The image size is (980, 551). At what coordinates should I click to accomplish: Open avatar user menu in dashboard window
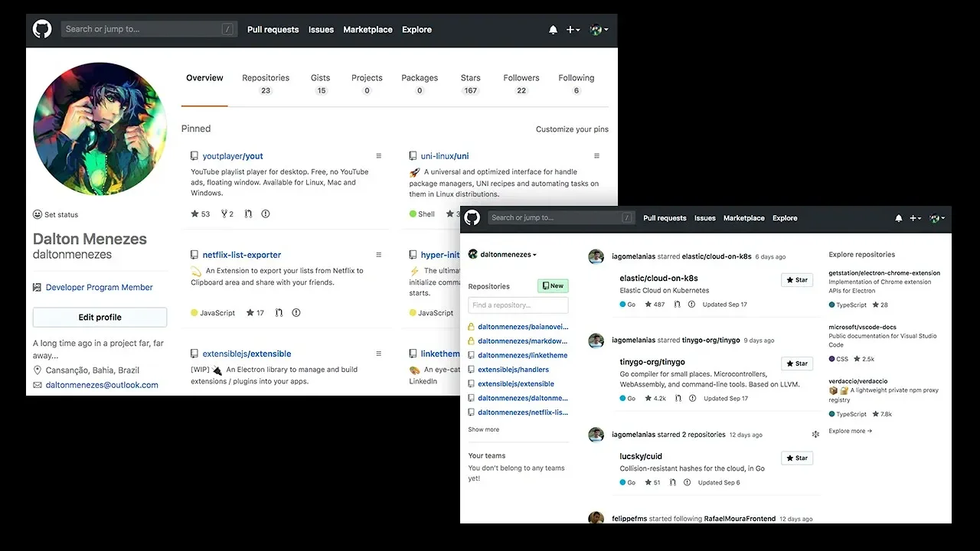coord(937,218)
